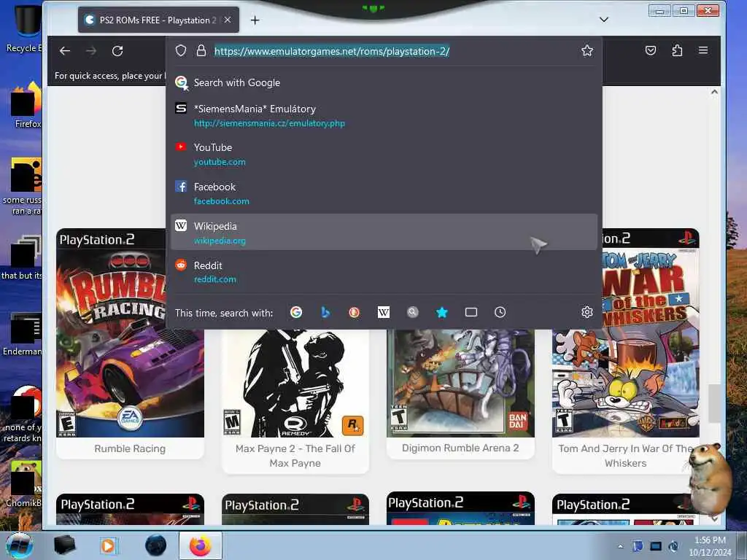Select the Wikipedia suggestion
The height and width of the screenshot is (560, 747).
pos(384,233)
